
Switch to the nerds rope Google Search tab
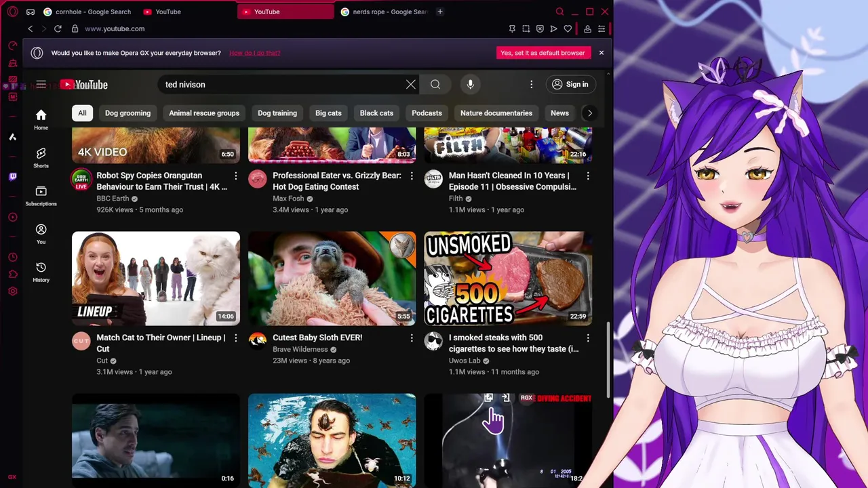pyautogui.click(x=384, y=12)
